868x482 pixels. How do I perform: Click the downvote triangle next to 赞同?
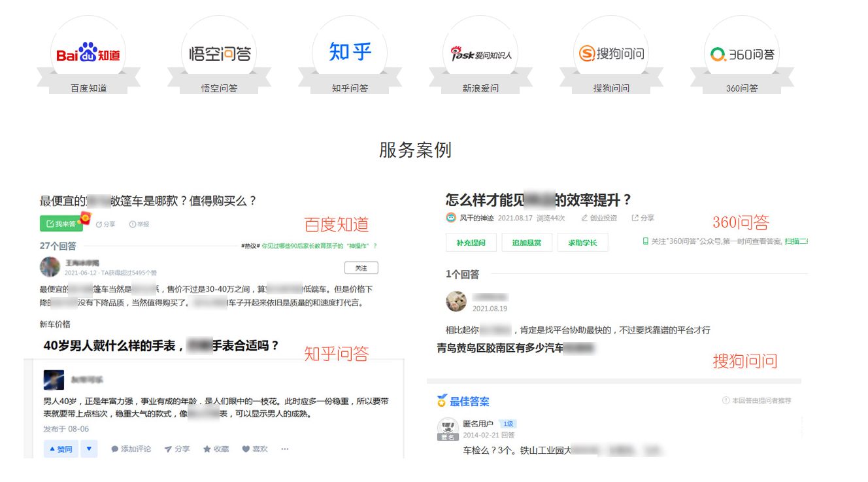[x=89, y=449]
